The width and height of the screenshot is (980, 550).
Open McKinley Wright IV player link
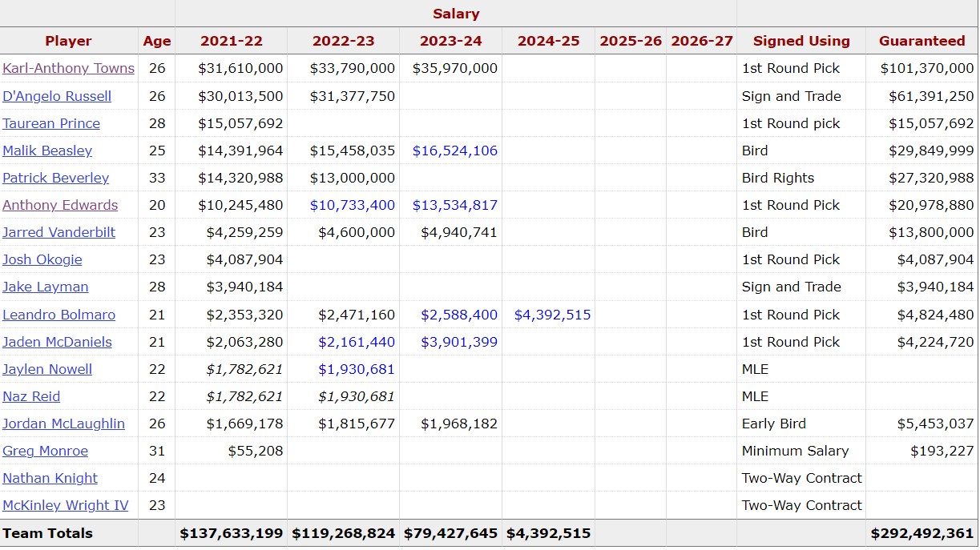[65, 505]
